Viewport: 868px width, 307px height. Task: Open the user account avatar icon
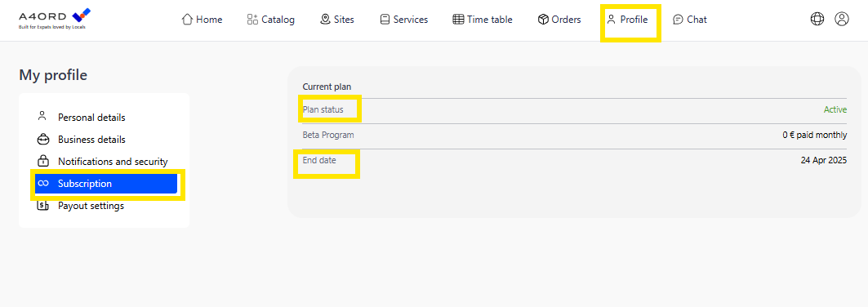click(841, 20)
